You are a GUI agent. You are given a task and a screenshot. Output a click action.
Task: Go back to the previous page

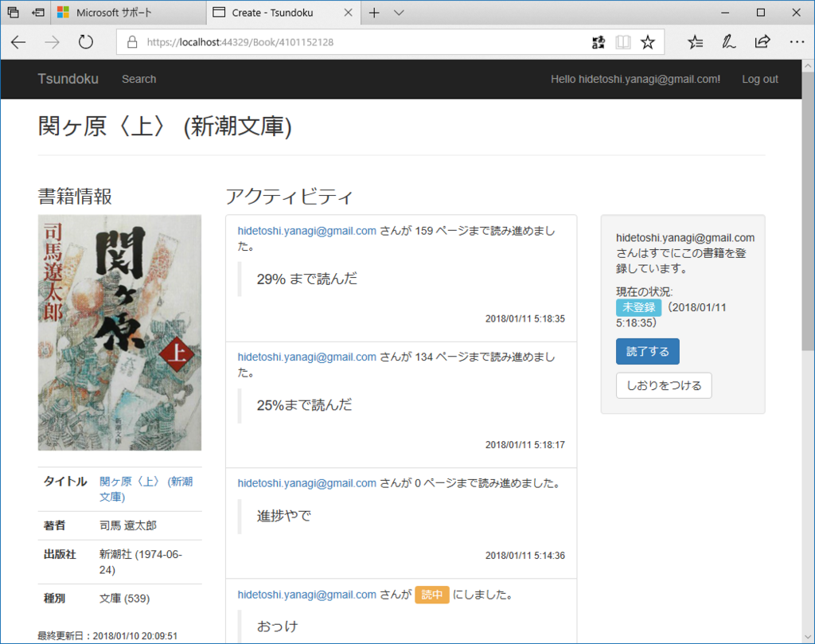(18, 42)
